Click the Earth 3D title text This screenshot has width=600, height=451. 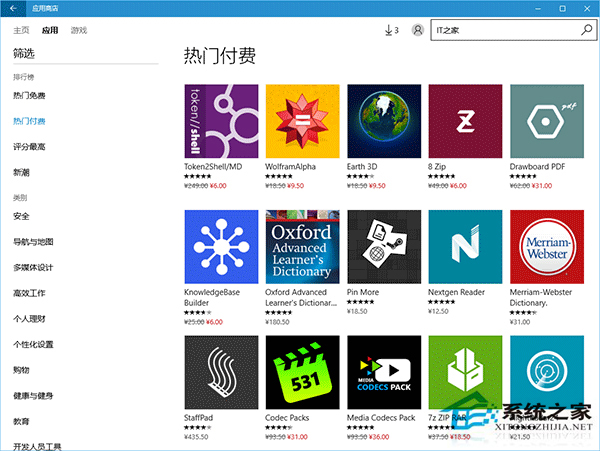(362, 167)
